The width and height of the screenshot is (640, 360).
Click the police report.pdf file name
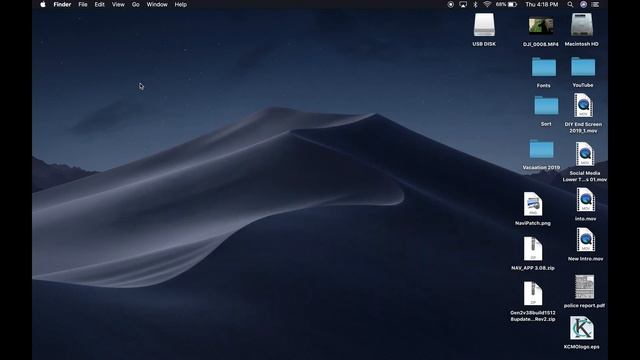click(584, 305)
